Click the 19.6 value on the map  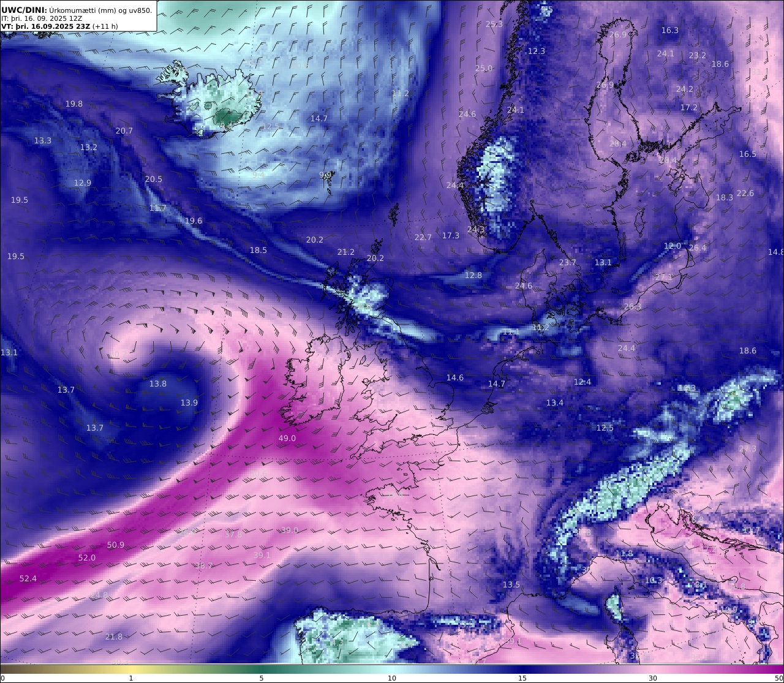(x=194, y=221)
